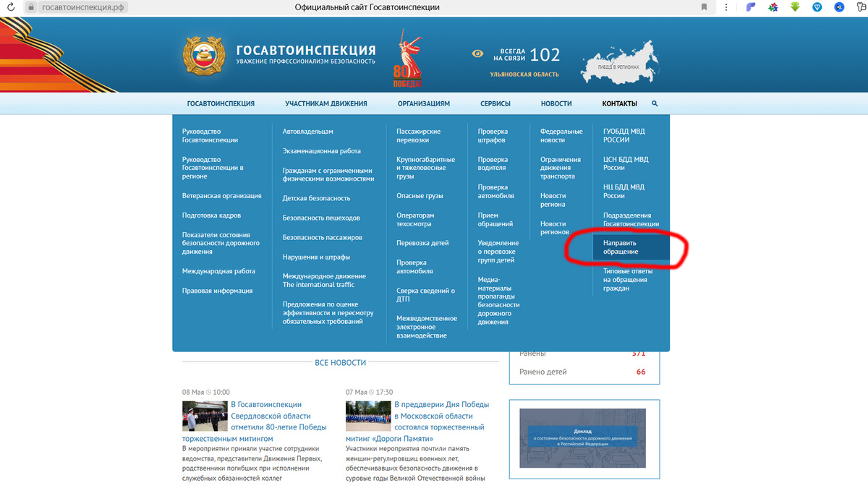Bookmark this page with the bookmark icon
The width and height of the screenshot is (868, 488).
coord(704,7)
